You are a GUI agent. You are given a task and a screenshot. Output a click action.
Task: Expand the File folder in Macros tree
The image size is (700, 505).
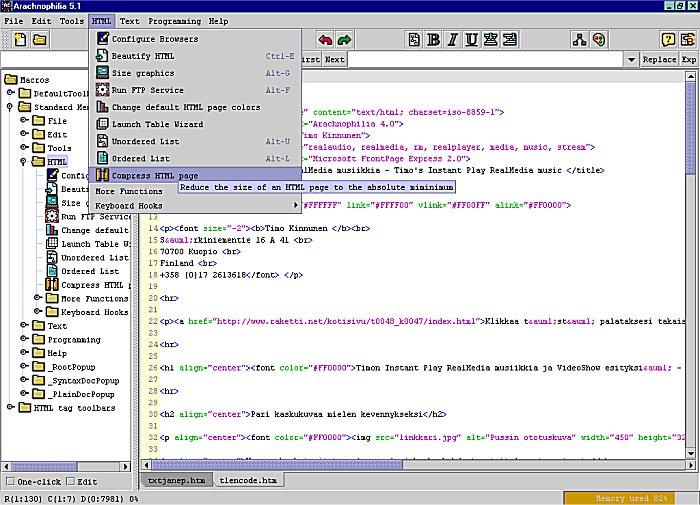click(24, 120)
